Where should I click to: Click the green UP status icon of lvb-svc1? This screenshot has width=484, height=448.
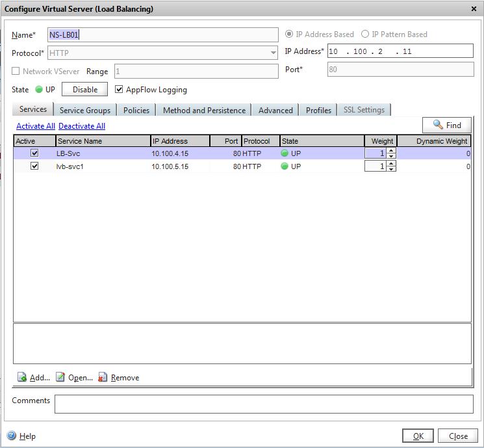(x=285, y=166)
